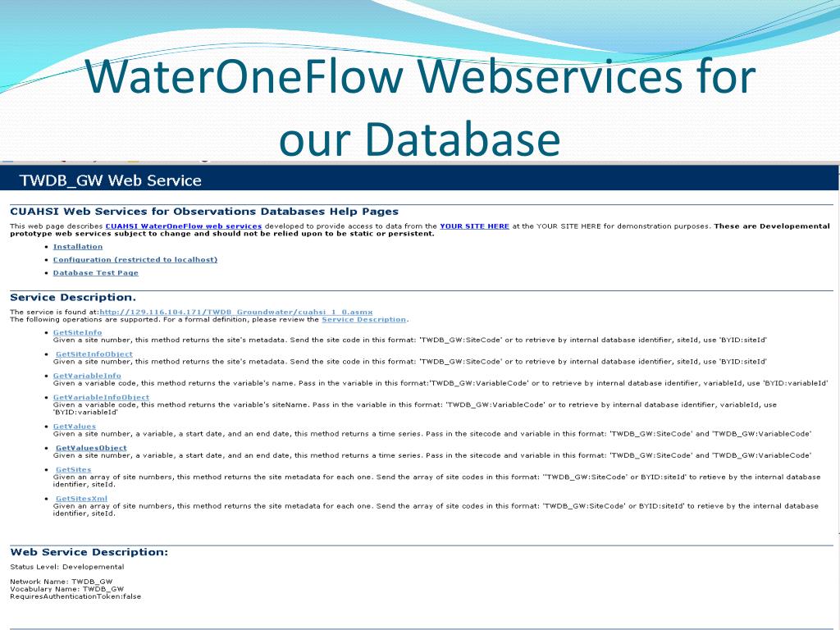Click the cuahsi_1_0.asmx service URL
Screen dimensions: 840x630
pos(236,312)
